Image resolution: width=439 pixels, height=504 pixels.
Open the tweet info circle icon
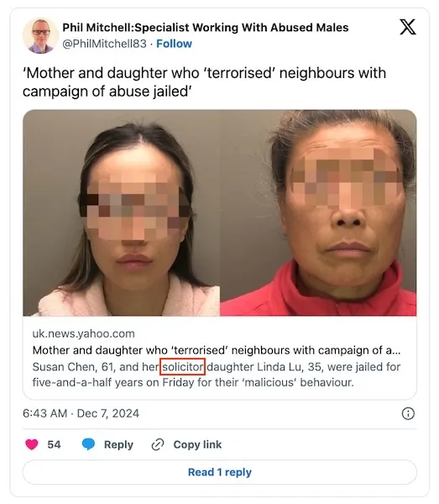click(x=408, y=413)
